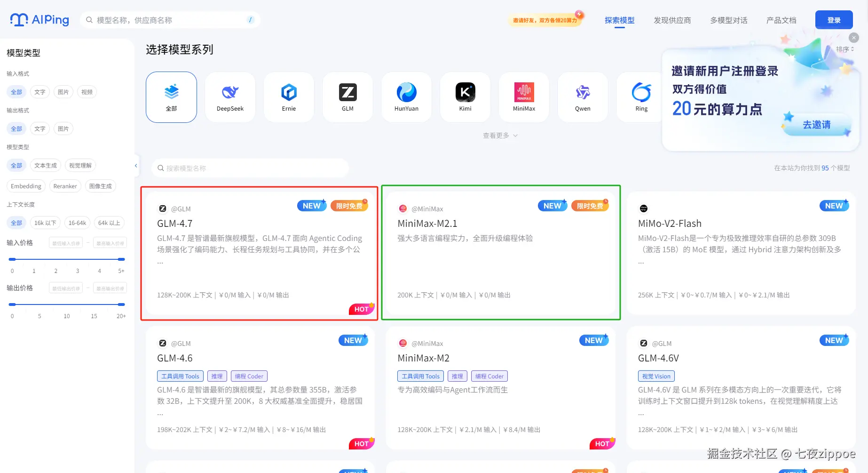868x473 pixels.
Task: Click the 限时免费 badge on MiniMax-M2.1 card
Action: pyautogui.click(x=590, y=206)
